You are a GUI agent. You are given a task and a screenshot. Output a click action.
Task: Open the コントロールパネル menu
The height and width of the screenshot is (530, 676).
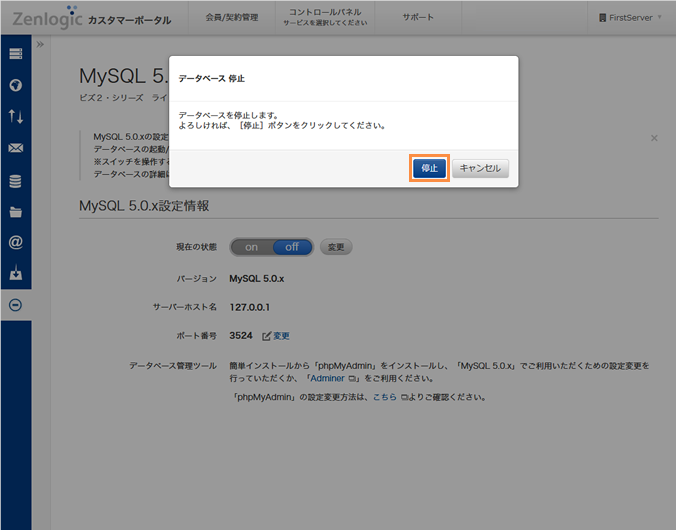point(325,18)
